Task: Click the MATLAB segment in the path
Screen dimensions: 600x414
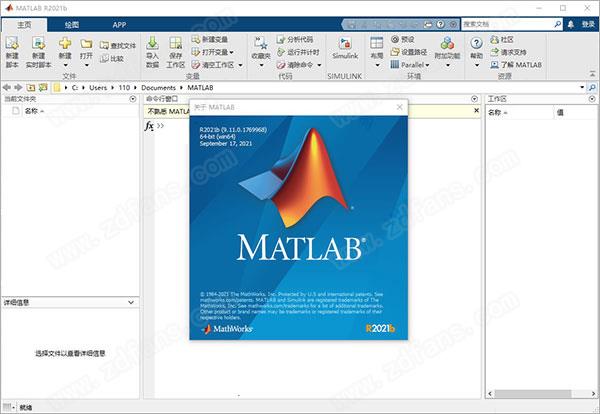Action: tap(200, 88)
